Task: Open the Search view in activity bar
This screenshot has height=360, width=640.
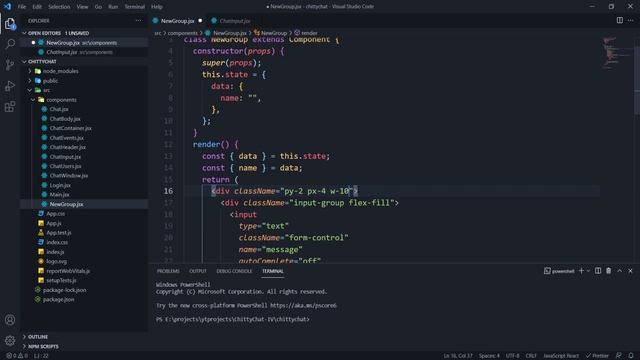Action: tap(10, 44)
